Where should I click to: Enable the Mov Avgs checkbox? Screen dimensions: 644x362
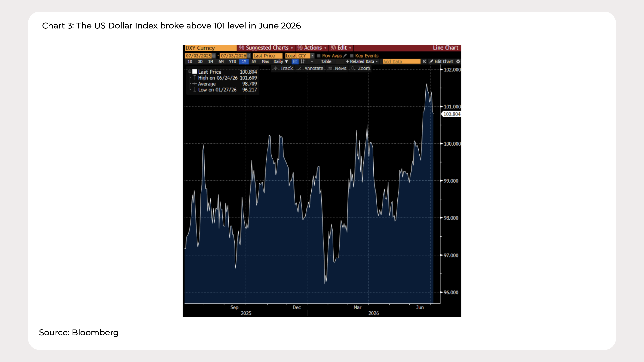tap(319, 56)
